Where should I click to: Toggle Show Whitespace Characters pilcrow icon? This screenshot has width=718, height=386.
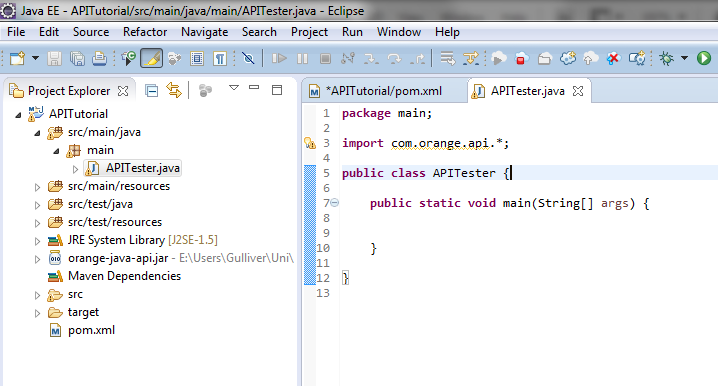(220, 58)
